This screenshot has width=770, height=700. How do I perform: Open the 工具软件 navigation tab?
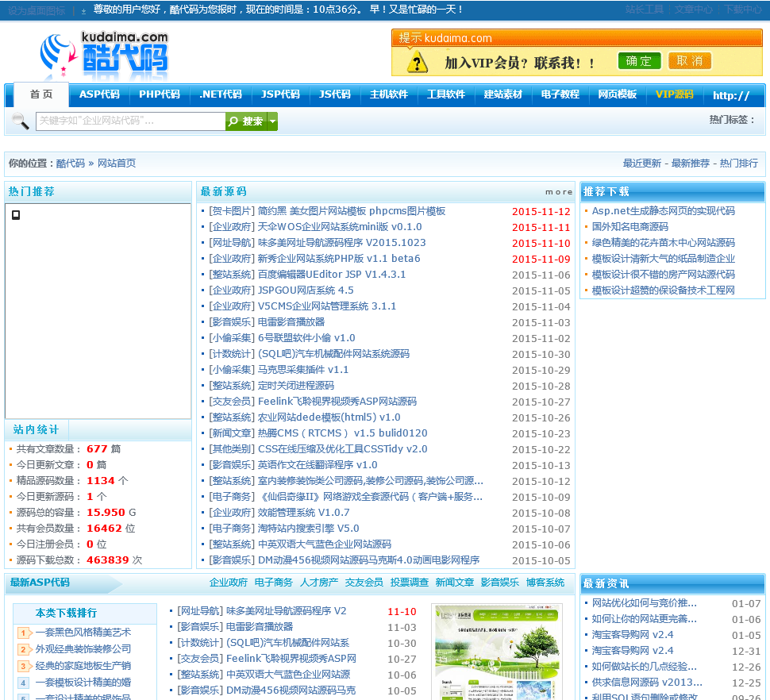pyautogui.click(x=446, y=94)
